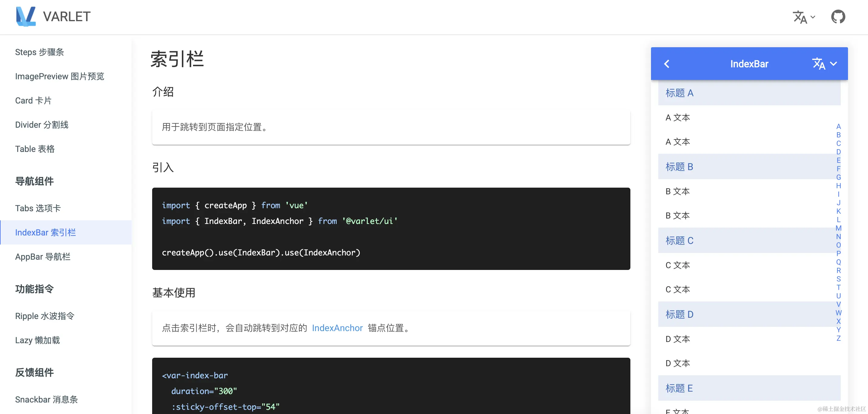This screenshot has height=414, width=868.
Task: Open Snackbar 消息条 sidebar entry
Action: pos(46,399)
